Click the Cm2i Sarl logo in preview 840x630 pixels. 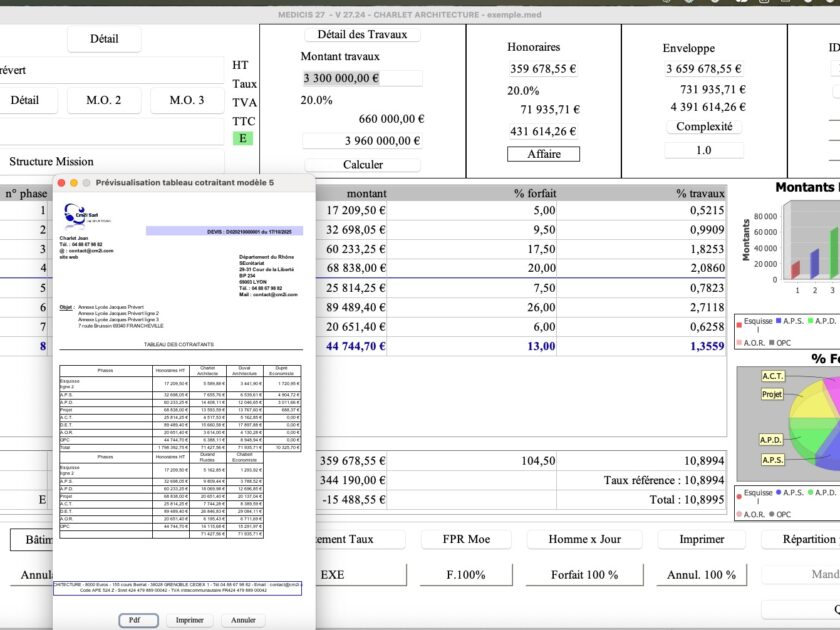(x=87, y=215)
